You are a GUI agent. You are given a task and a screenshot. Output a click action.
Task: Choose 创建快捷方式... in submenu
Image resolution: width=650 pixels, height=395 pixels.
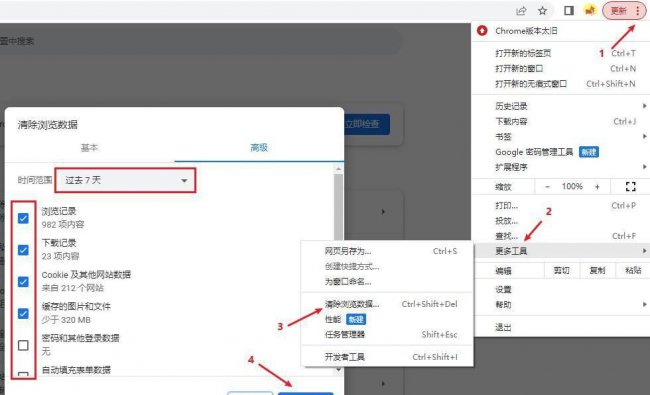coord(387,267)
